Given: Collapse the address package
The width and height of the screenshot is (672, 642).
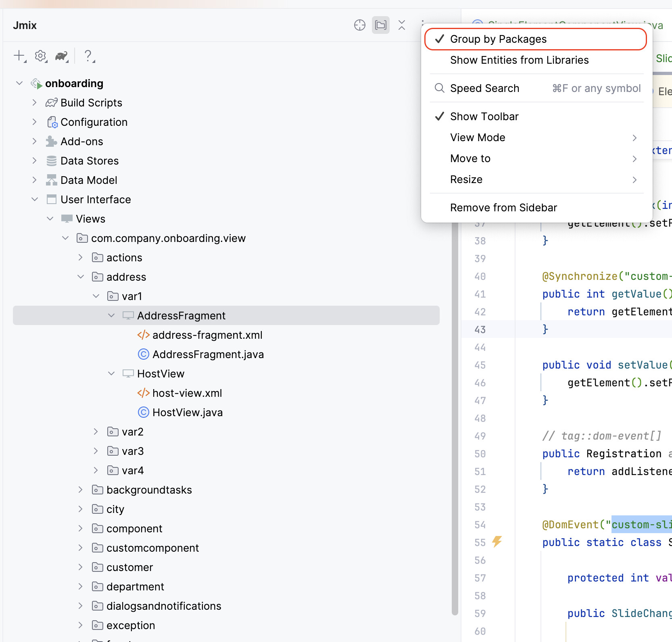Looking at the screenshot, I should click(x=81, y=277).
